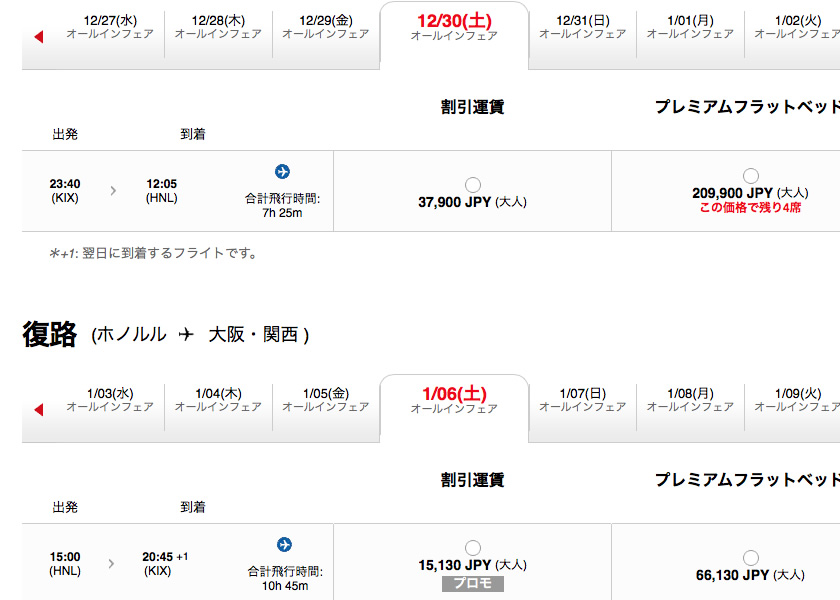The image size is (840, 600).
Task: Select the 209,900 JPY premium flatbed fare
Action: [x=751, y=176]
